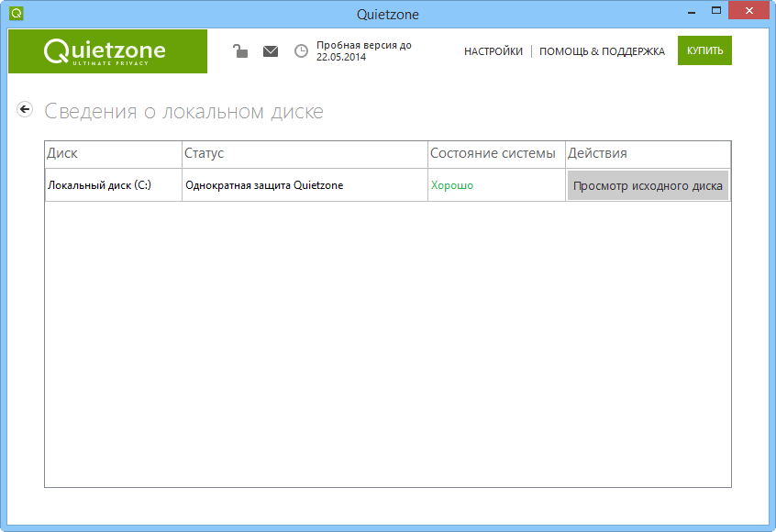The width and height of the screenshot is (776, 532).
Task: Click Просмотр исходного диска button
Action: pyautogui.click(x=648, y=185)
